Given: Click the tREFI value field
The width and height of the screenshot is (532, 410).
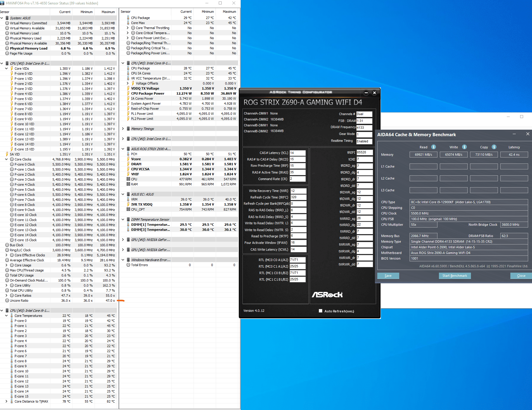Looking at the screenshot, I should tap(365, 152).
